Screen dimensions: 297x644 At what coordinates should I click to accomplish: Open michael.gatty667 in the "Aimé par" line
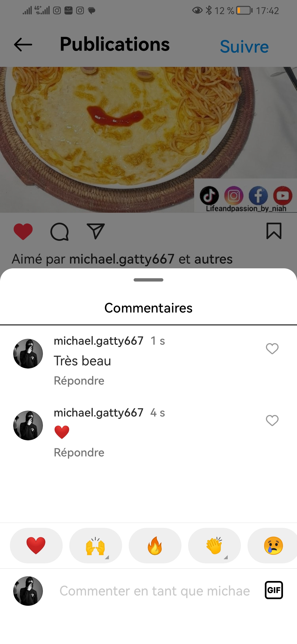[x=122, y=259]
